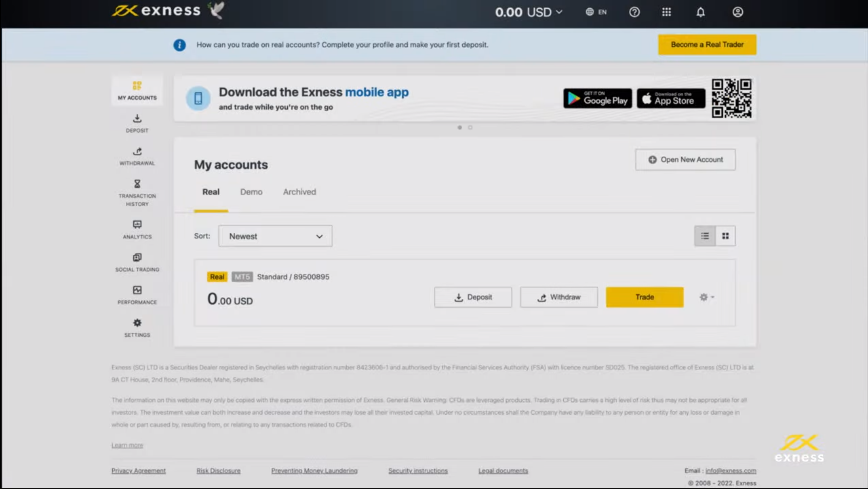Open Legal documents footer link
Screen dimensions: 868x489
[503, 471]
